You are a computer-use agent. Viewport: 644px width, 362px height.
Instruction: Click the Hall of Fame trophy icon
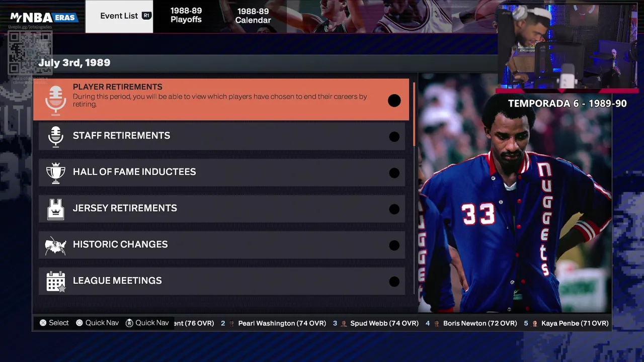point(55,172)
